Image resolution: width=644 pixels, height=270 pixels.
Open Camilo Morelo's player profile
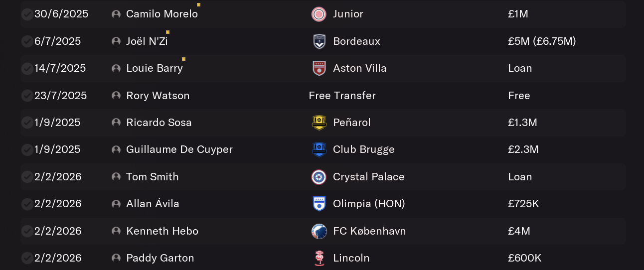(162, 14)
